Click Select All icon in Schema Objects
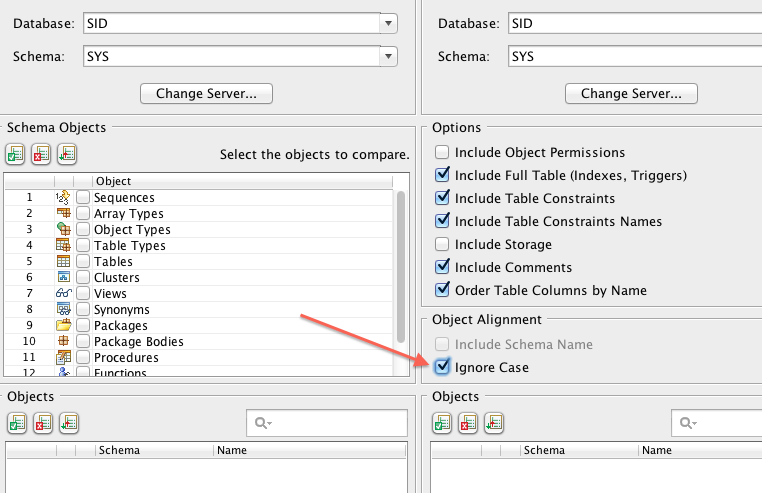This screenshot has width=762, height=493. click(15, 155)
